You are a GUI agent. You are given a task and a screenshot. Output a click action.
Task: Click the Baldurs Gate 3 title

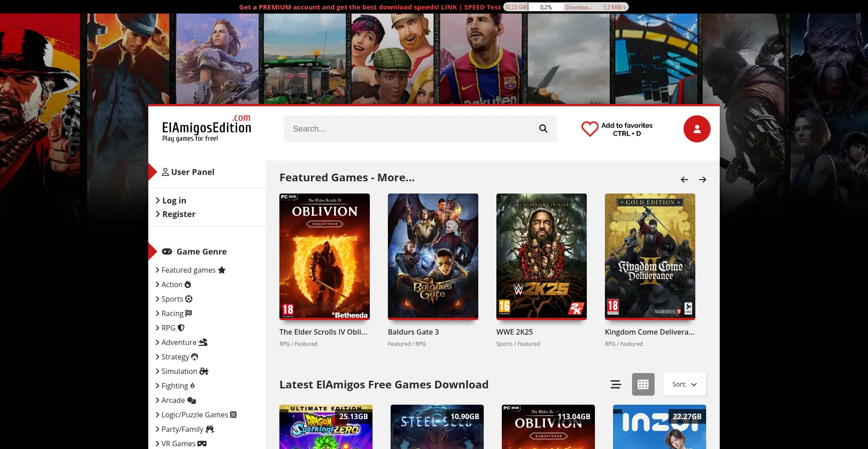413,332
